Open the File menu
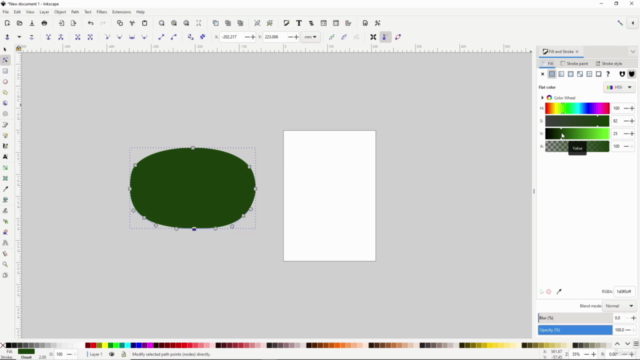Screen dimensions: 640x360 click(6, 12)
